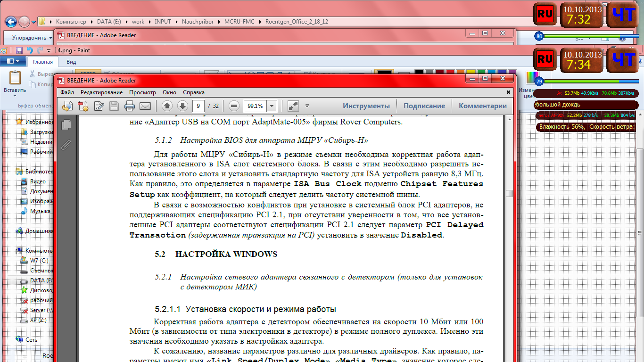Click the fit-page expand arrows icon
Screen dimensions: 644x362
(293, 106)
